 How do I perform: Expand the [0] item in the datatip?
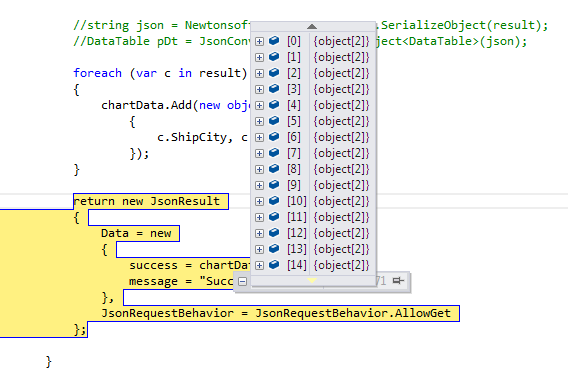[x=259, y=41]
